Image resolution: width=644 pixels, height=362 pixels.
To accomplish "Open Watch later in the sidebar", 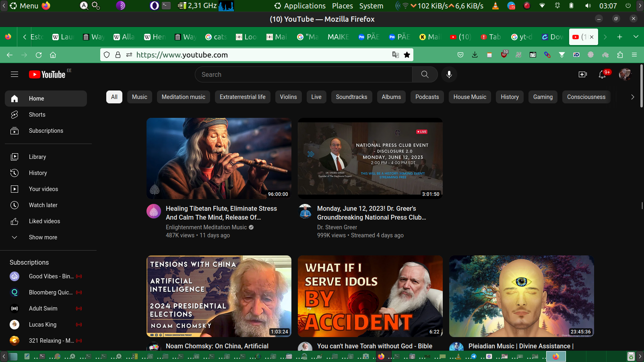I will pyautogui.click(x=43, y=205).
